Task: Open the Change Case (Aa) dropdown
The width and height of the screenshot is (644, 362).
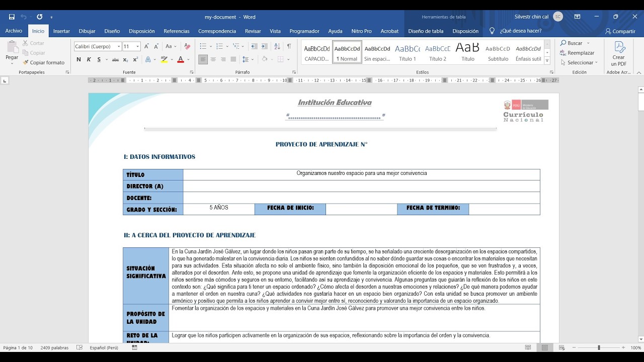Action: [171, 46]
